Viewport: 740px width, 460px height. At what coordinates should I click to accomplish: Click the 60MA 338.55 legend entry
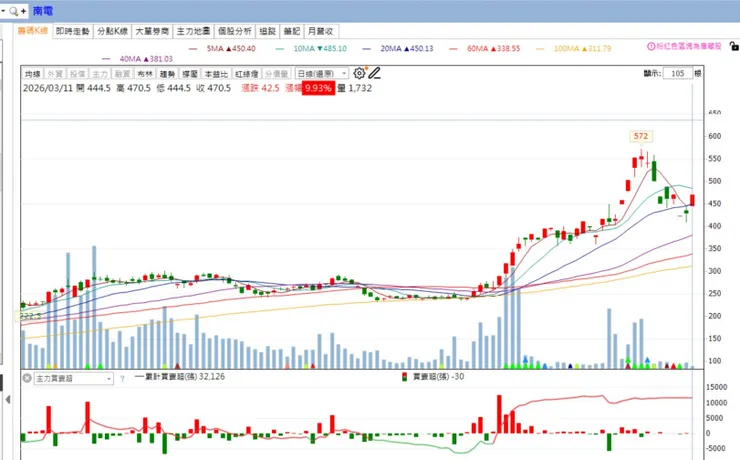[485, 48]
